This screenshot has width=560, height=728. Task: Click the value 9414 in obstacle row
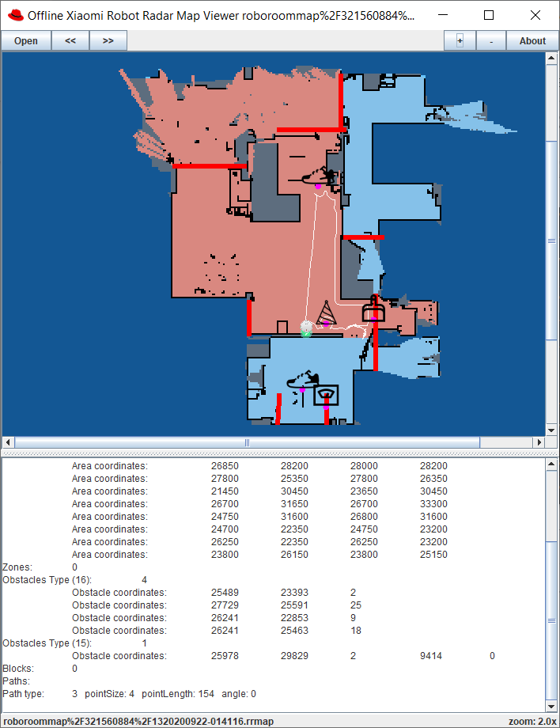pyautogui.click(x=431, y=656)
